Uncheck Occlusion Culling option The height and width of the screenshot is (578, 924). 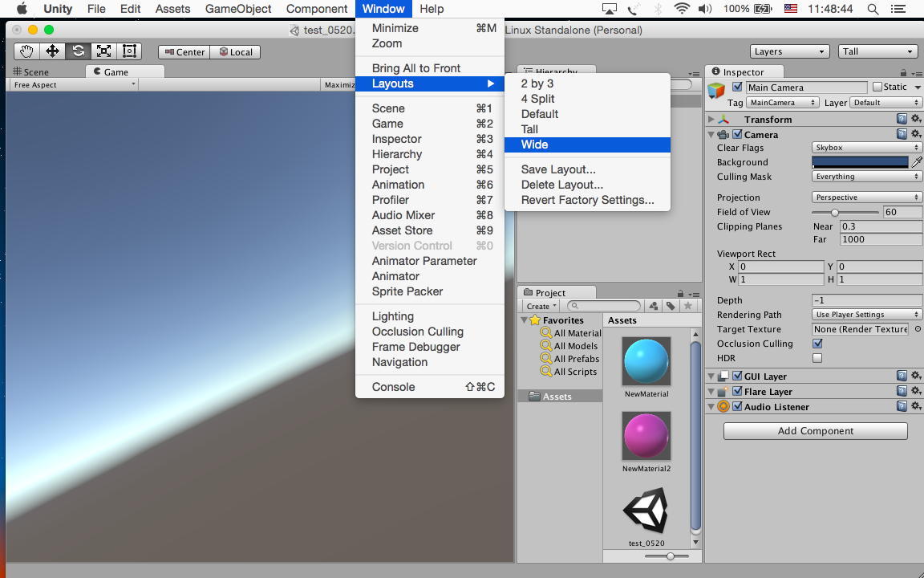(x=817, y=344)
